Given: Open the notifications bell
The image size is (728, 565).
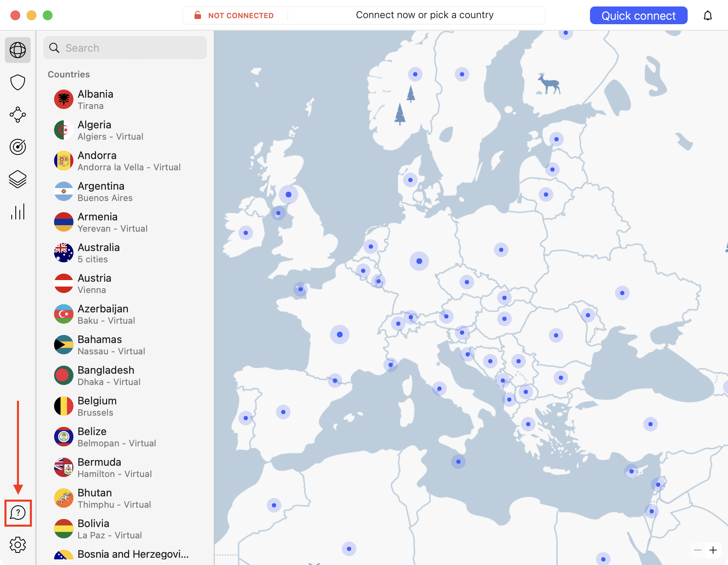Looking at the screenshot, I should pyautogui.click(x=708, y=16).
